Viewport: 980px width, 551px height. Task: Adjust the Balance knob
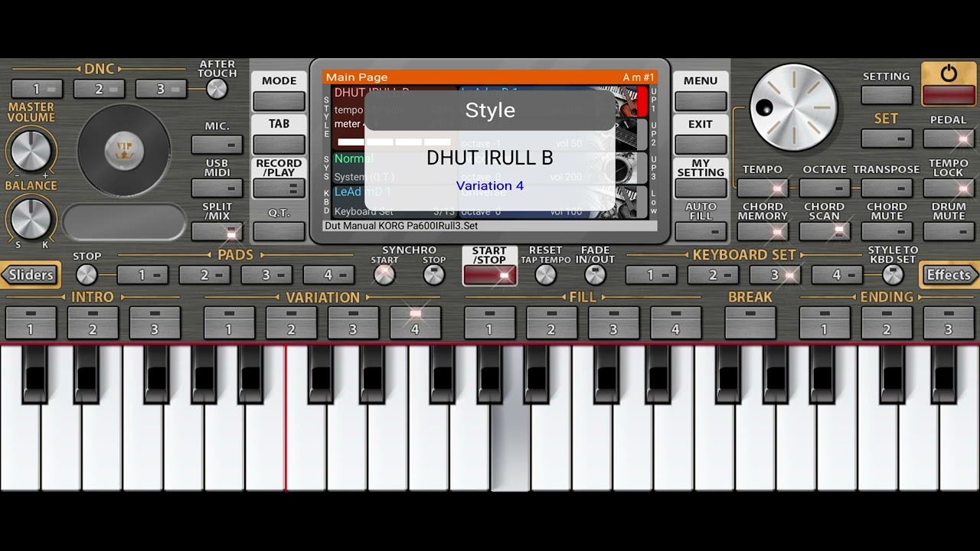point(31,217)
